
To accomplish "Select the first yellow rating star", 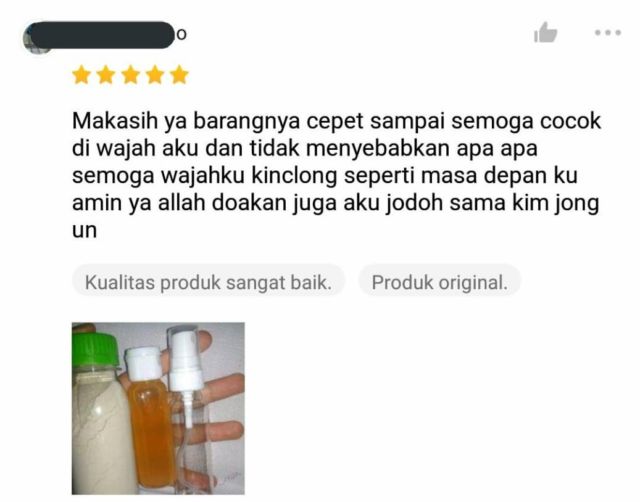I will [82, 75].
